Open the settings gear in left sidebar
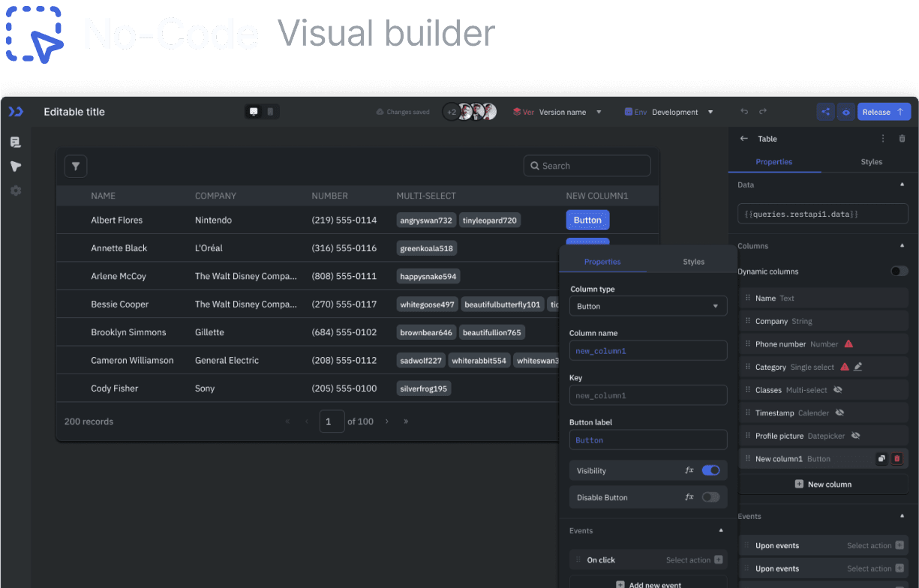The width and height of the screenshot is (919, 588). 16,190
